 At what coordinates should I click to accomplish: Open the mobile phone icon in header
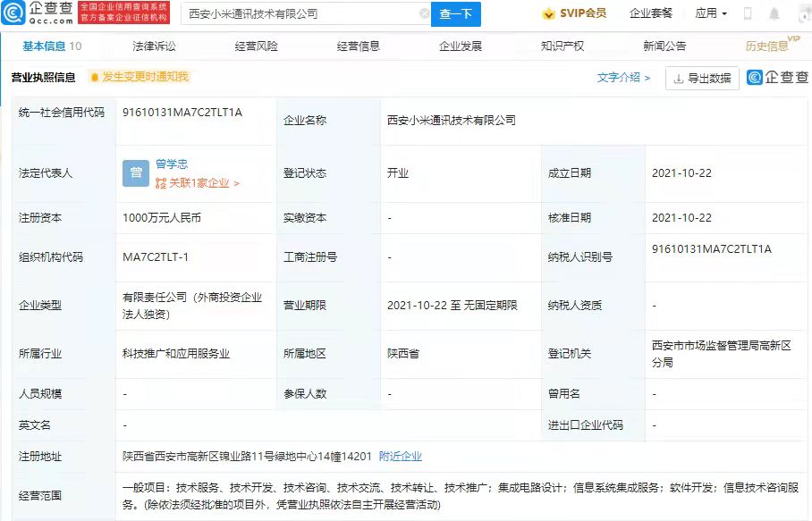pos(748,13)
